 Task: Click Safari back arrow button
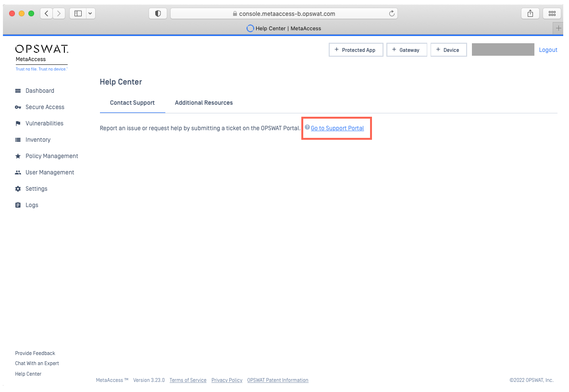(46, 13)
